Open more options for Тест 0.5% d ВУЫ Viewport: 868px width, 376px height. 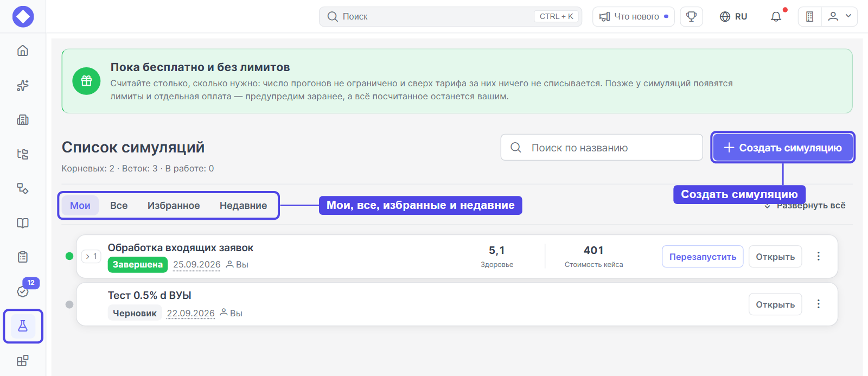tap(819, 304)
